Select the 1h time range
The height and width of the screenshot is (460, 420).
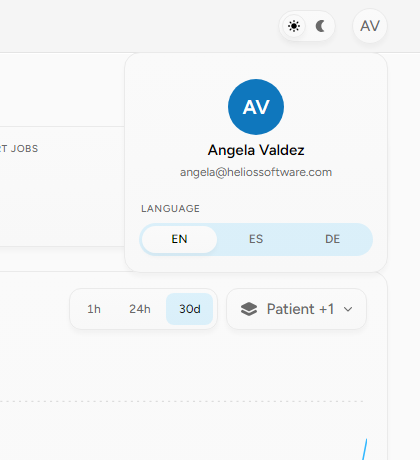(x=94, y=309)
